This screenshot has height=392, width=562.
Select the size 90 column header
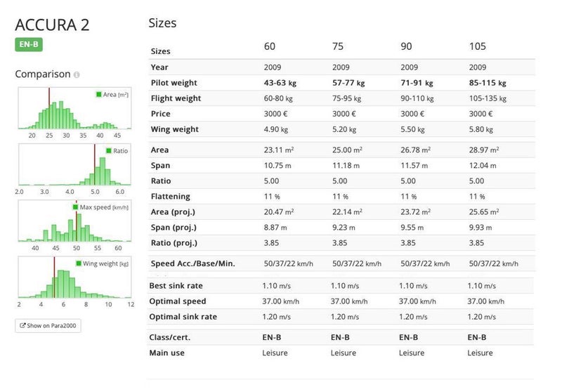pyautogui.click(x=406, y=46)
